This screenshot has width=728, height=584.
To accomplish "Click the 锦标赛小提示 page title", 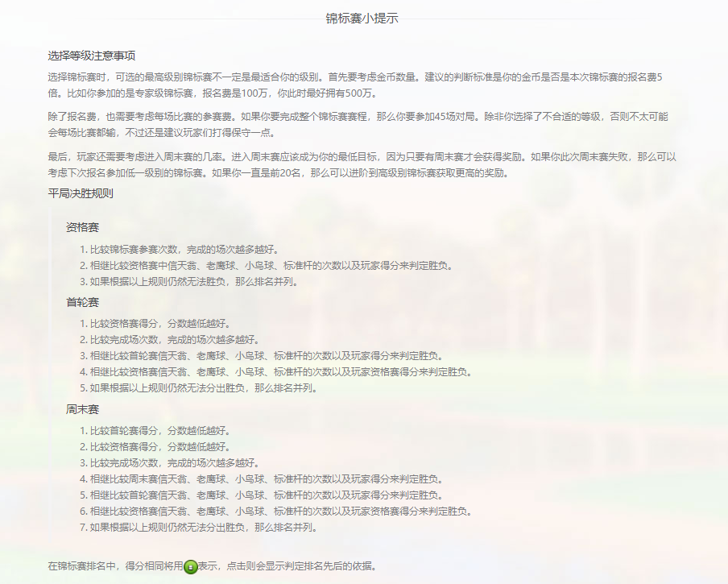I will pos(362,18).
